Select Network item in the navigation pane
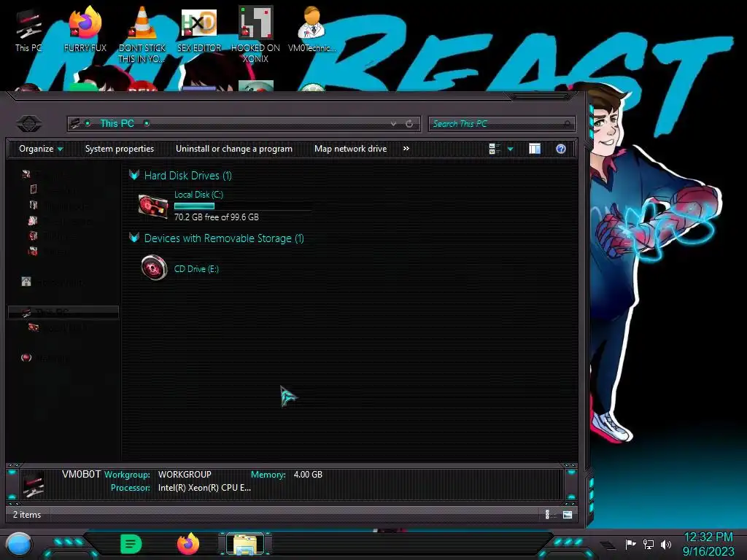The height and width of the screenshot is (560, 747). [44, 358]
